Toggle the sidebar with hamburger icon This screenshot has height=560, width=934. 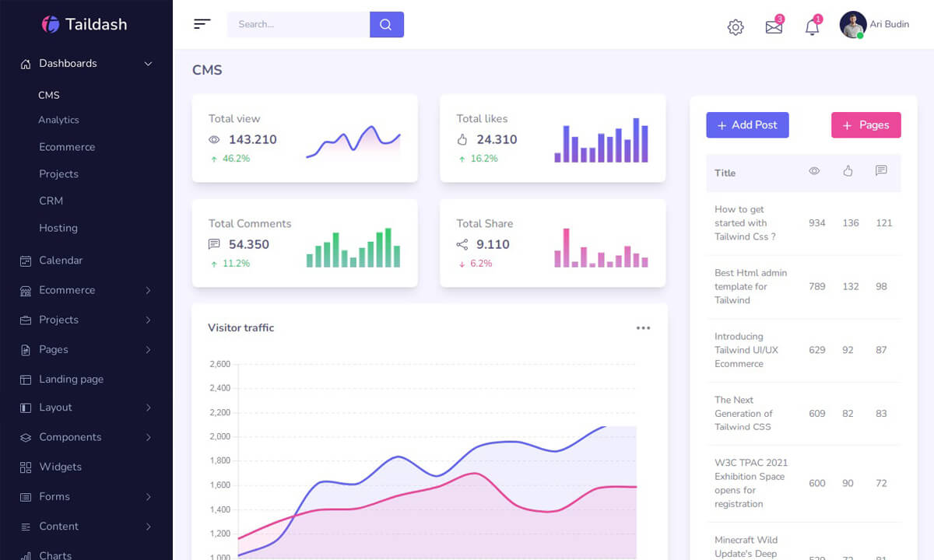202,24
